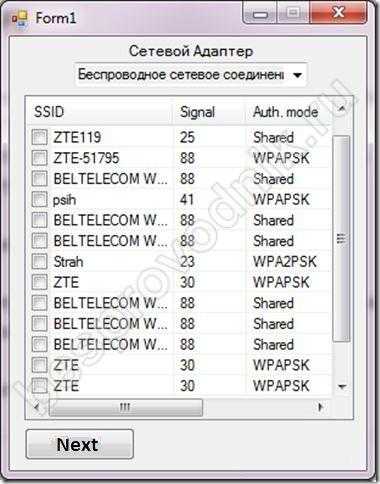380x484 pixels.
Task: Click the Form1 application icon in title bar
Action: [x=20, y=18]
